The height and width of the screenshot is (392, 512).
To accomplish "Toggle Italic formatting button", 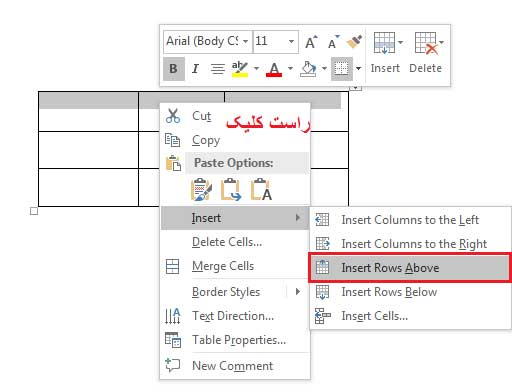I will [x=195, y=69].
